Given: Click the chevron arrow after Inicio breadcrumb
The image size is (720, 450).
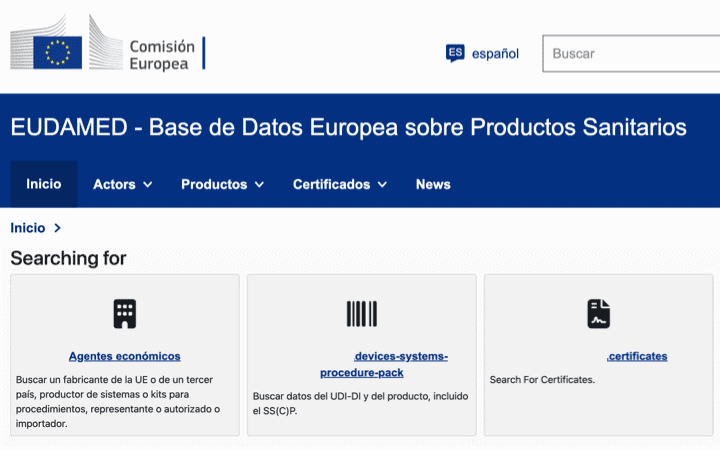Looking at the screenshot, I should tap(57, 228).
